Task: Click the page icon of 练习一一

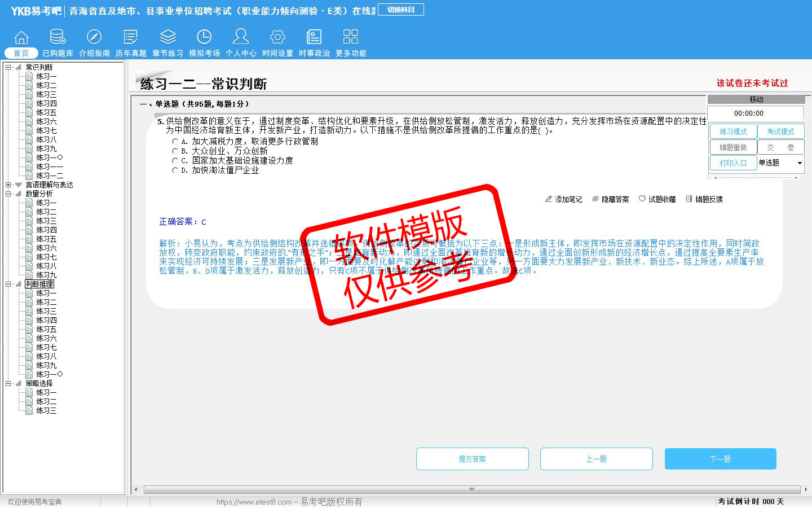Action: click(29, 167)
